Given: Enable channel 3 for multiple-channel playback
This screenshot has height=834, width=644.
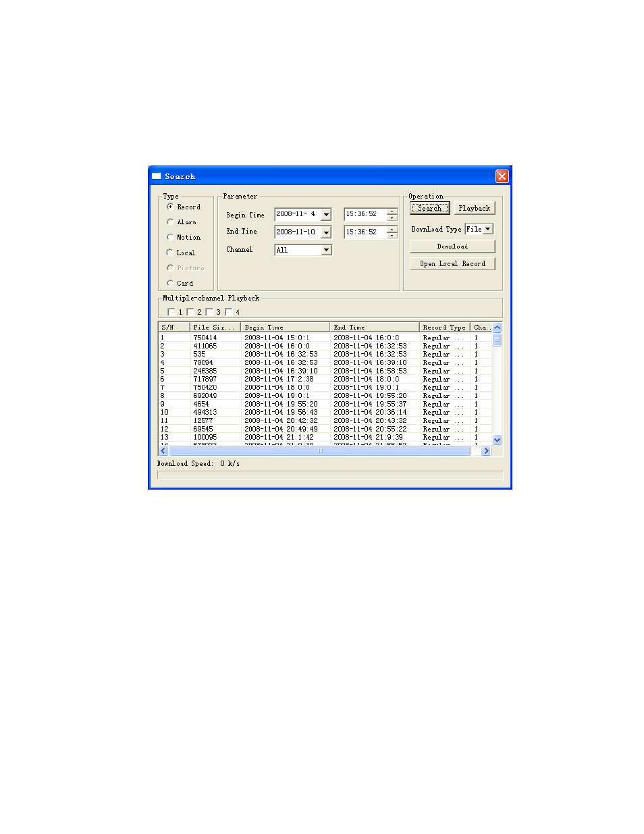Looking at the screenshot, I should tap(209, 312).
